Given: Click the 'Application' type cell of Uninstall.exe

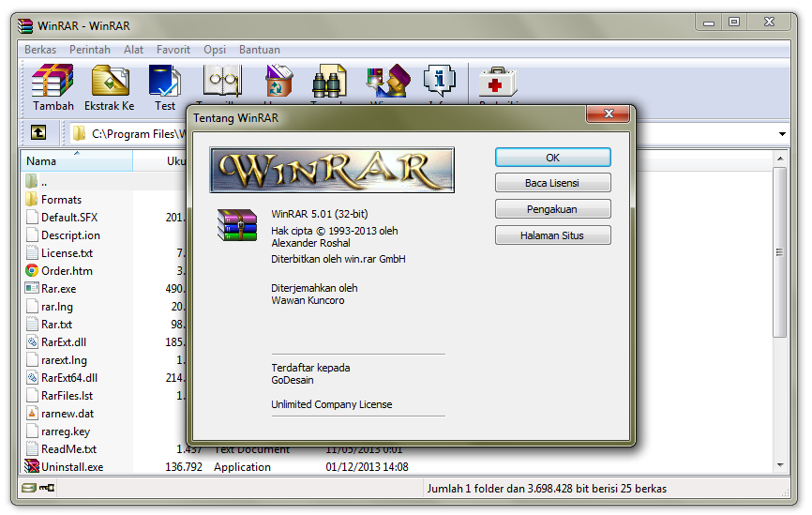Looking at the screenshot, I should click(x=242, y=467).
